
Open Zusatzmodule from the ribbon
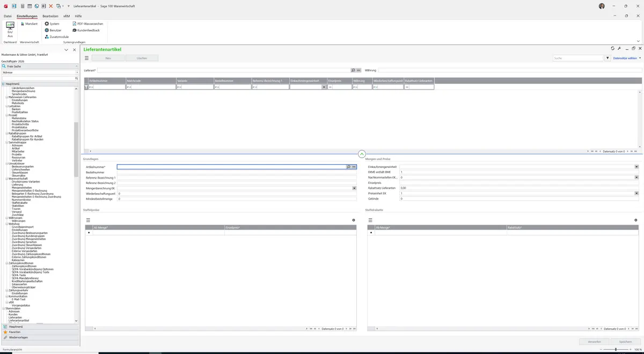[56, 37]
